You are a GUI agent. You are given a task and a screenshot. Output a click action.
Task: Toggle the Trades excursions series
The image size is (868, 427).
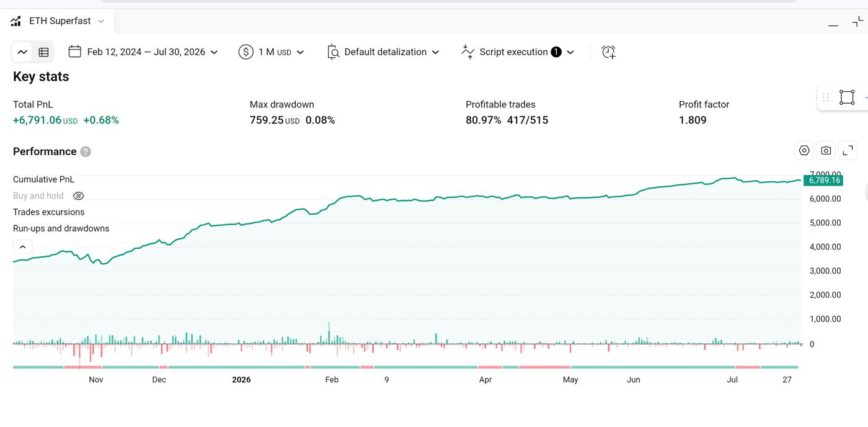(x=49, y=212)
